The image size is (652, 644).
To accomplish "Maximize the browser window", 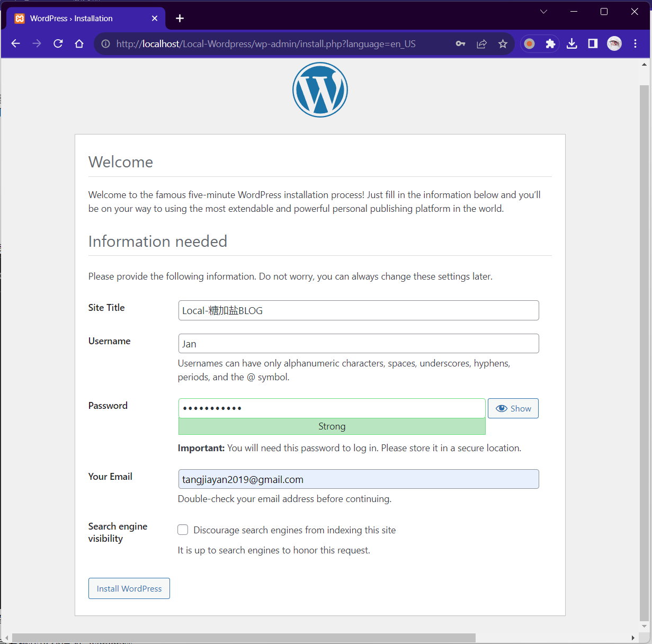I will [604, 12].
